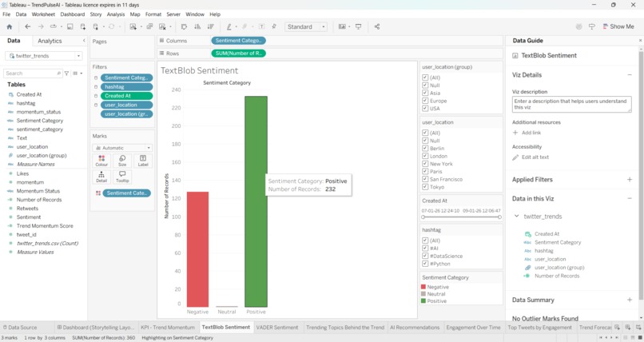Toggle Berlin checkbox in user_location filter
This screenshot has height=342, width=644.
425,148
